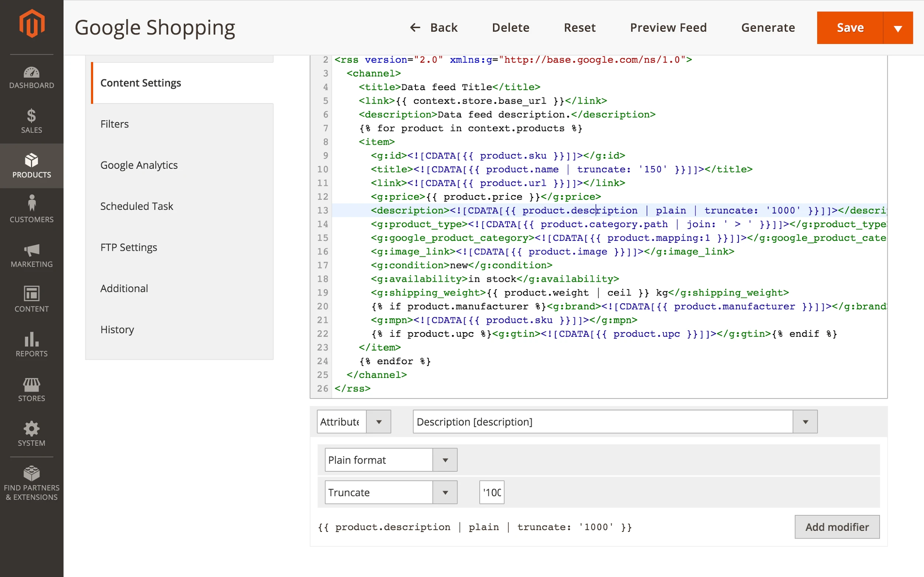Open the Attribute type dropdown

[x=378, y=421]
